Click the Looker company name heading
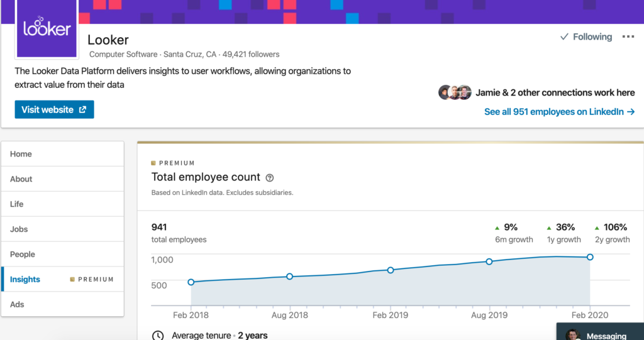This screenshot has width=644, height=340. pyautogui.click(x=108, y=40)
